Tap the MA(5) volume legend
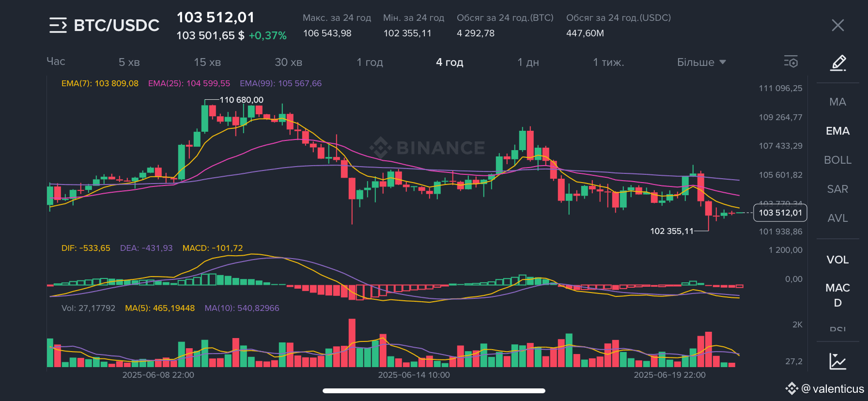The image size is (868, 401). point(160,308)
